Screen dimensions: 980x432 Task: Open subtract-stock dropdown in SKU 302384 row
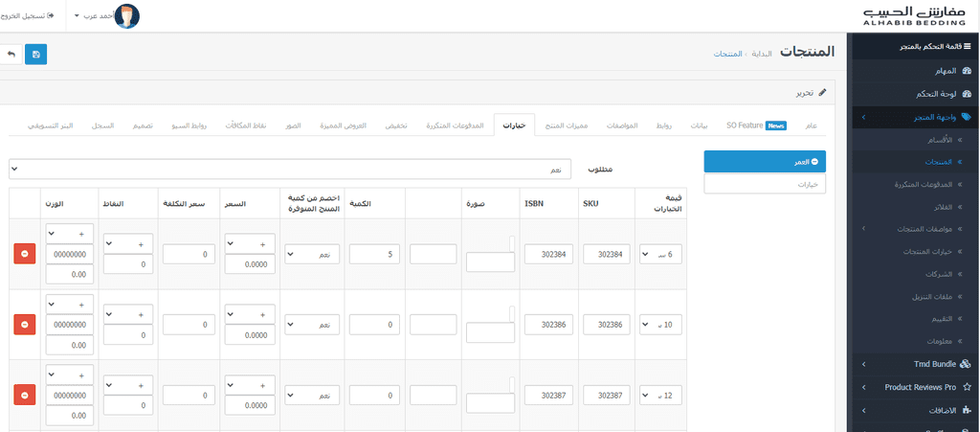pyautogui.click(x=312, y=255)
